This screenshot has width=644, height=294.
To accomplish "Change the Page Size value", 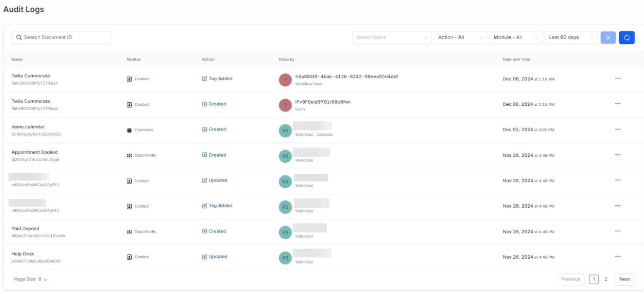I will click(x=42, y=279).
